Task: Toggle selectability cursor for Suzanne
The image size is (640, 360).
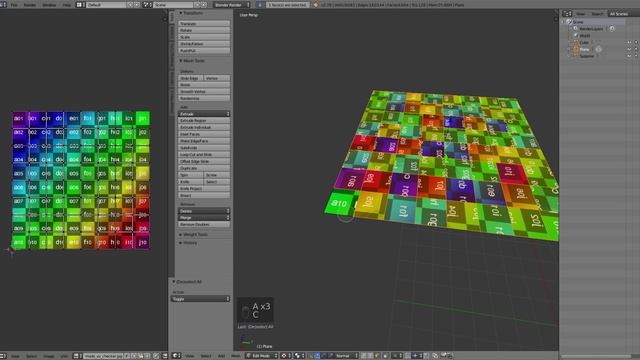Action: [636, 56]
